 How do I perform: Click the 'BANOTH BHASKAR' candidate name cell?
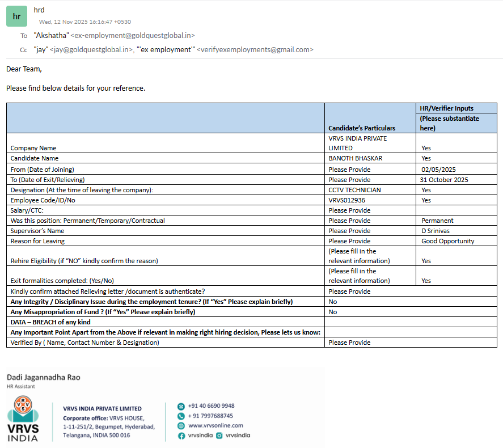[x=356, y=158]
